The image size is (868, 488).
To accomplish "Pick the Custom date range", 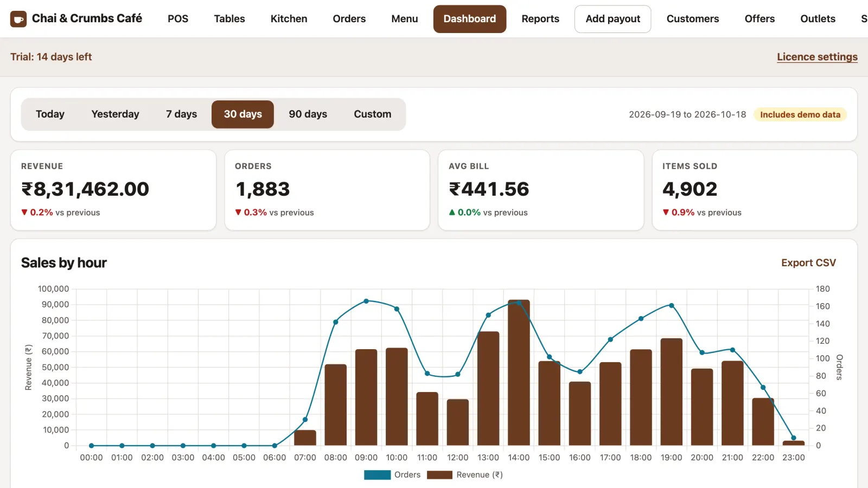I will coord(372,114).
